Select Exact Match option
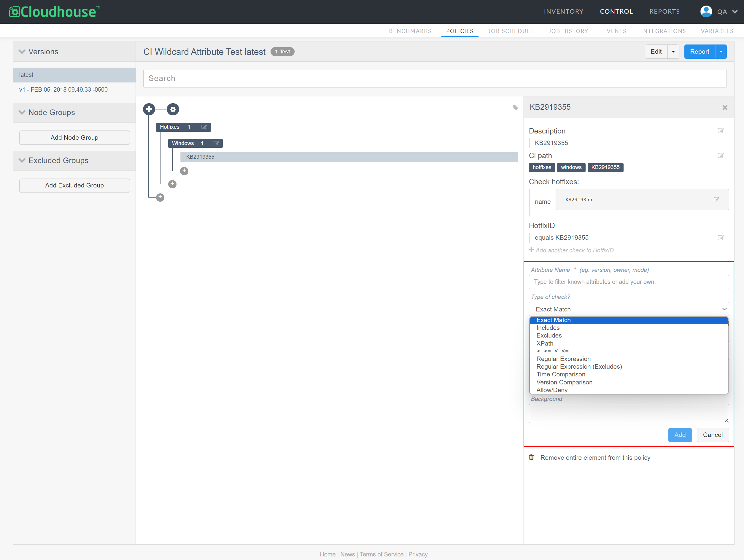The image size is (744, 560). [x=629, y=320]
